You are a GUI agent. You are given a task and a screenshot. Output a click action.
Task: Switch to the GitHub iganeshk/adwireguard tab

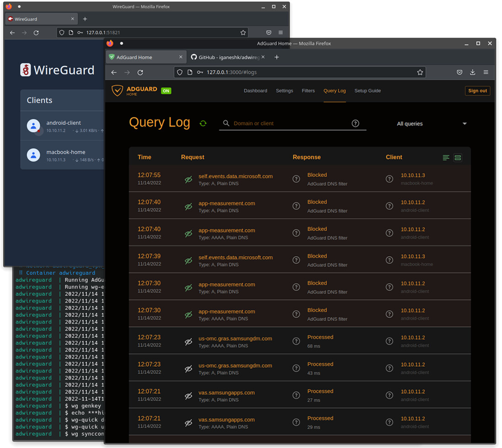(x=229, y=57)
